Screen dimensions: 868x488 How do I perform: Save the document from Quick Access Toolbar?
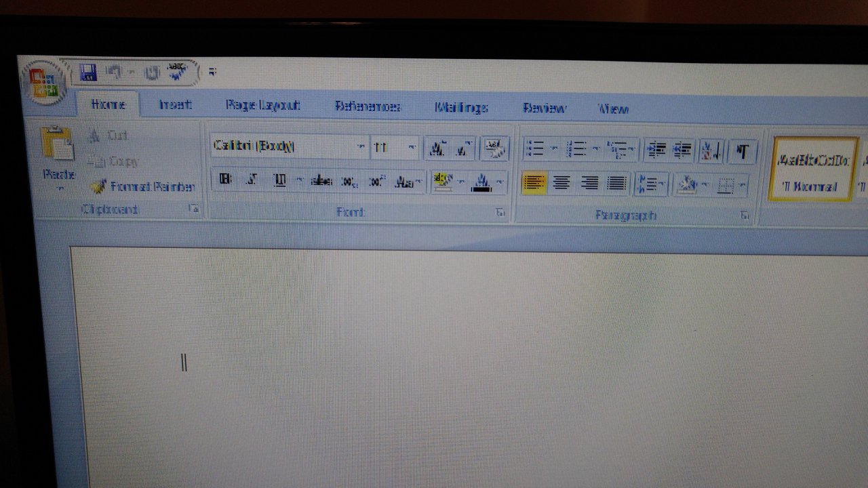(87, 73)
